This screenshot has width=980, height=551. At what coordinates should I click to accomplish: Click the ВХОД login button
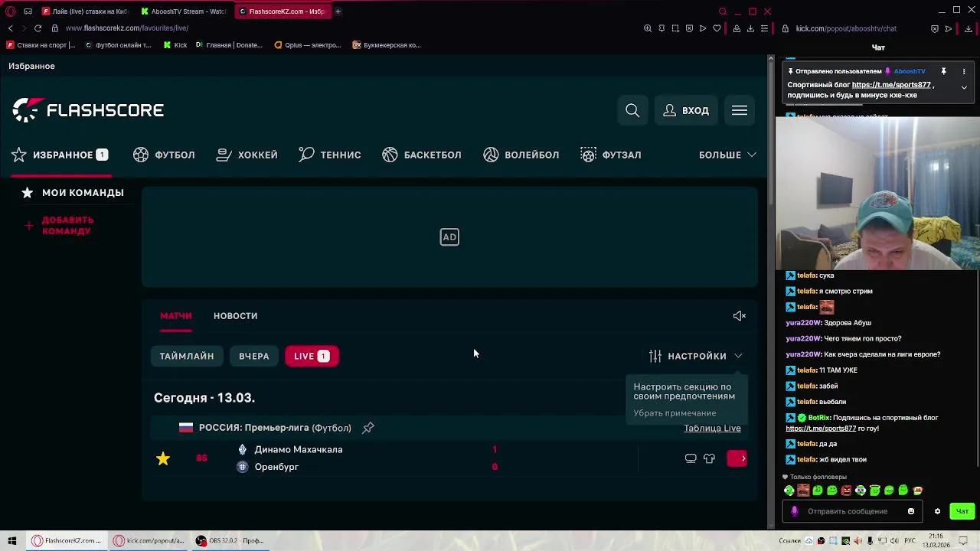[x=686, y=111]
